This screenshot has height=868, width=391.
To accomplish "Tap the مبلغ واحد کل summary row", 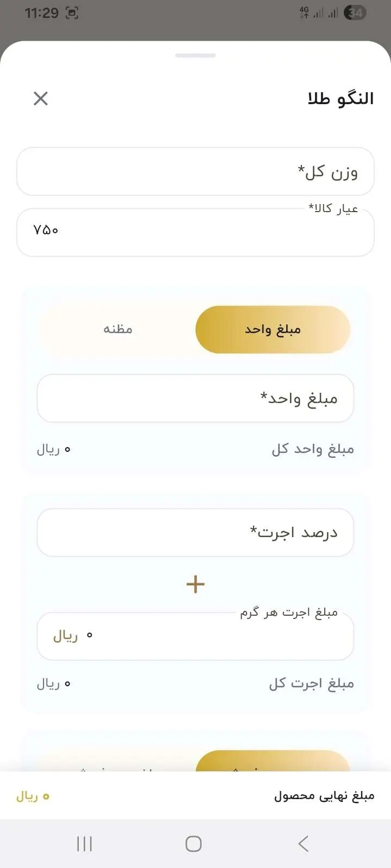I will point(195,449).
